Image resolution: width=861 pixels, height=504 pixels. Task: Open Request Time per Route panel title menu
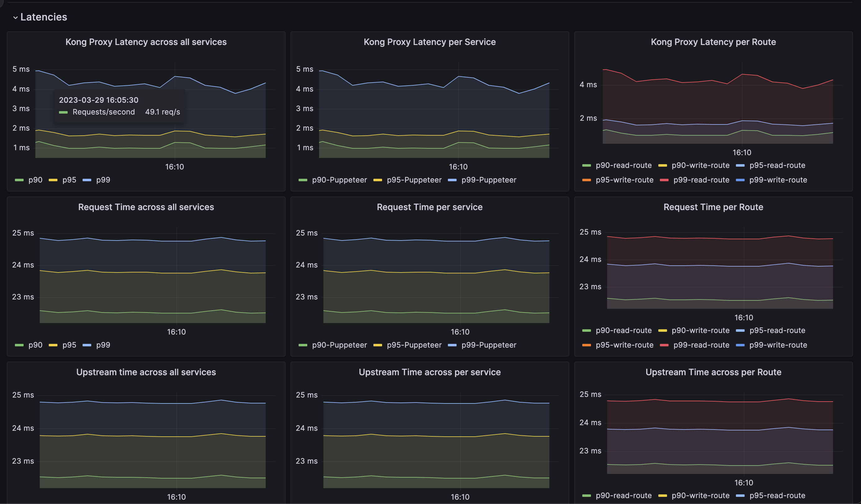tap(713, 207)
